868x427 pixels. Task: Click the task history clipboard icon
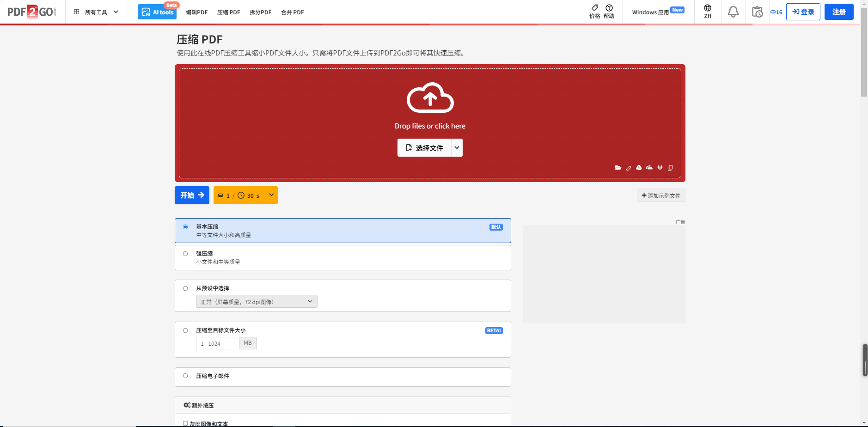757,12
